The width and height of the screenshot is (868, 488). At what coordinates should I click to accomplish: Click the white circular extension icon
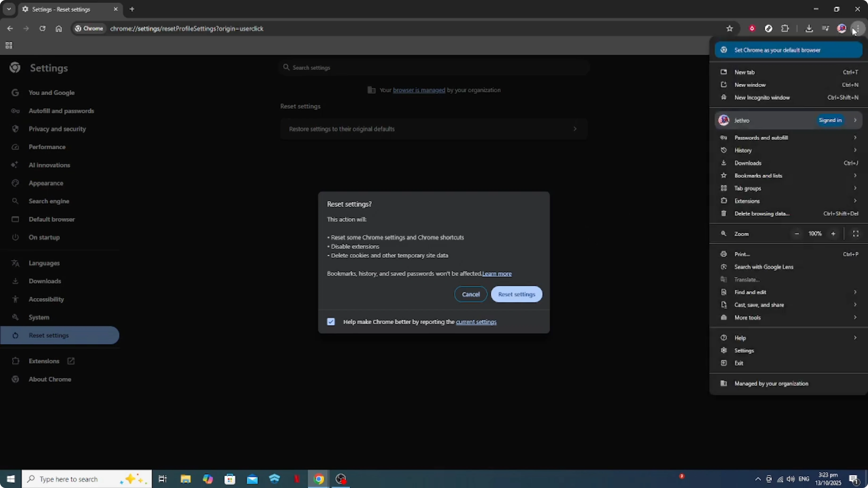tap(769, 29)
